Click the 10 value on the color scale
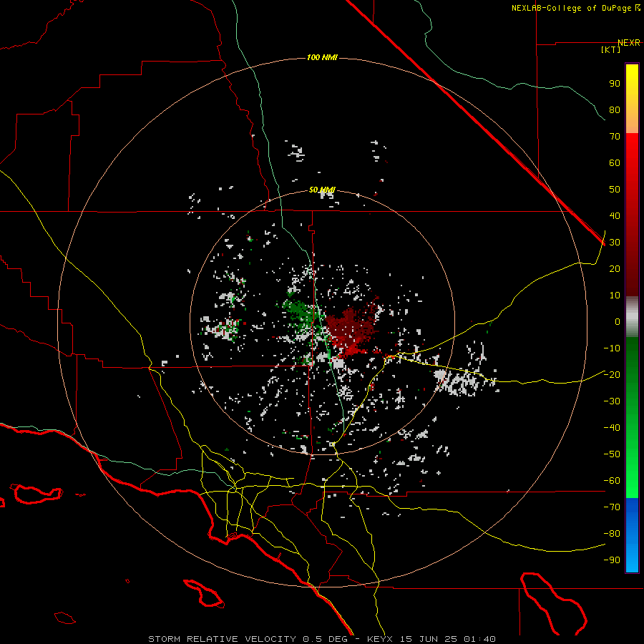Screen dimensions: 644x644 (615, 296)
